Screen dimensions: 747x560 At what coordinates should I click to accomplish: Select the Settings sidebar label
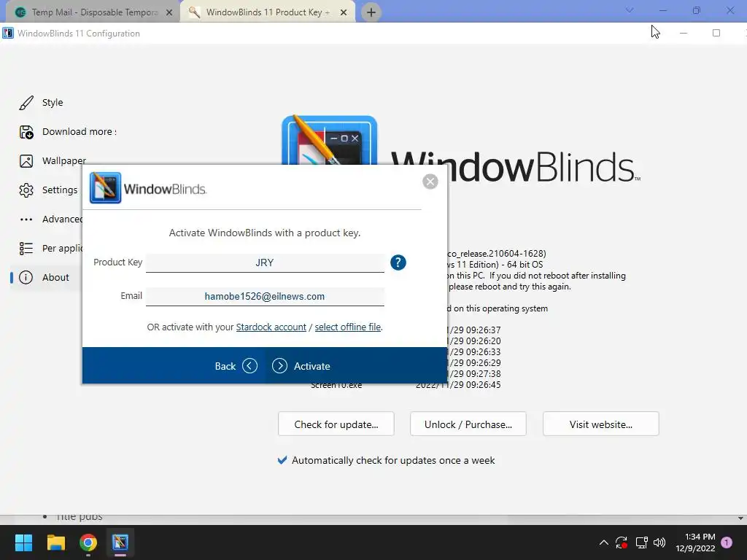pos(60,190)
